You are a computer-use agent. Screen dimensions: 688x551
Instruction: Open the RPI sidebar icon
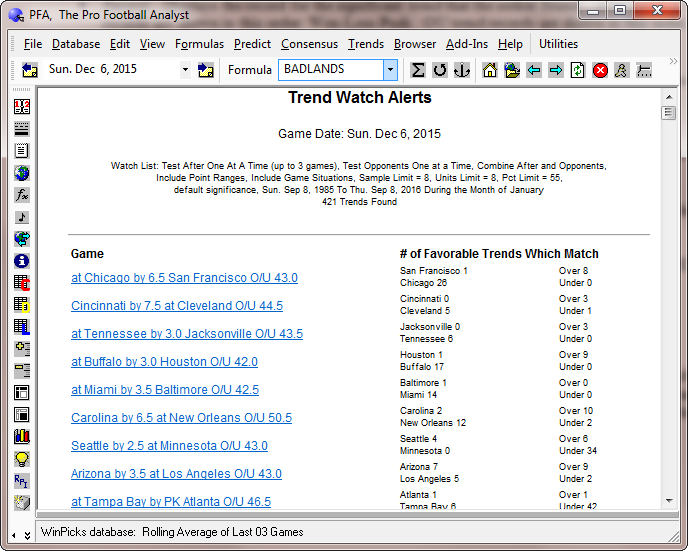[22, 480]
